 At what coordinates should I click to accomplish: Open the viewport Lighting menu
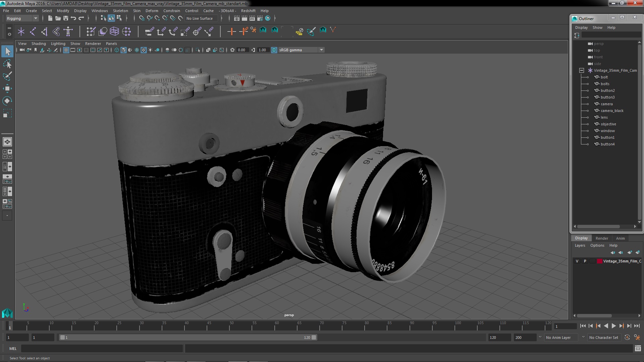pyautogui.click(x=58, y=44)
